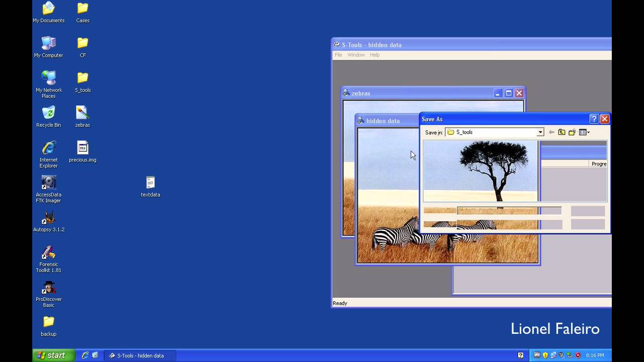
Task: Create New Folder in Save As dialog
Action: tap(572, 132)
